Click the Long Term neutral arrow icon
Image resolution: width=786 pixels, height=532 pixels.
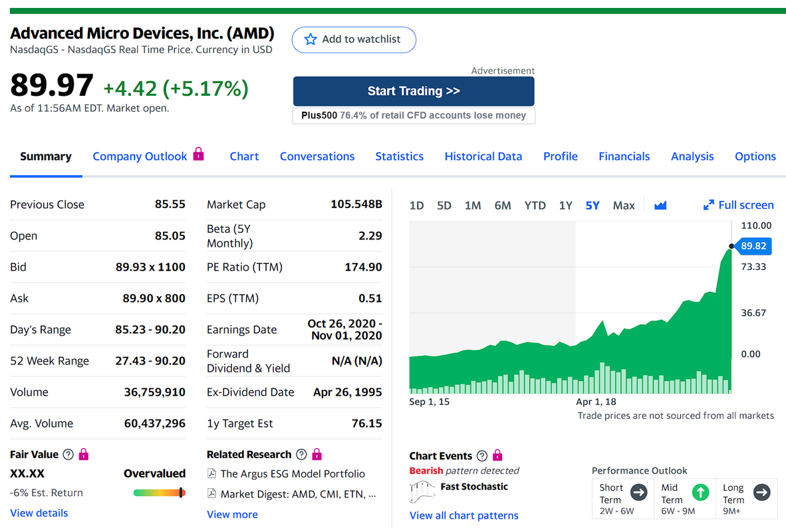click(762, 492)
